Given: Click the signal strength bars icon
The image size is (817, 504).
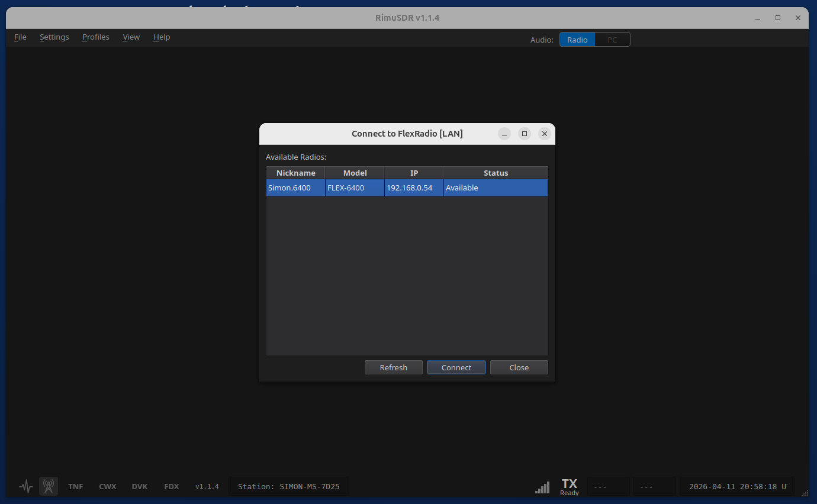Looking at the screenshot, I should pyautogui.click(x=542, y=487).
